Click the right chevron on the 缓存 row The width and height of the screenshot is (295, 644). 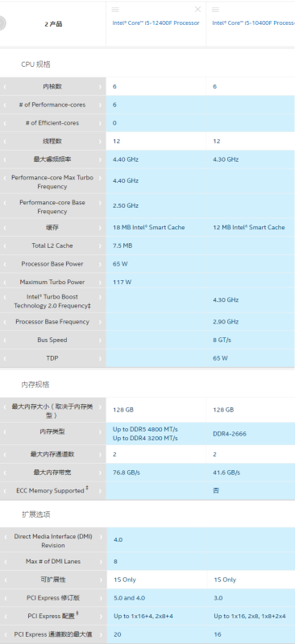click(x=101, y=228)
